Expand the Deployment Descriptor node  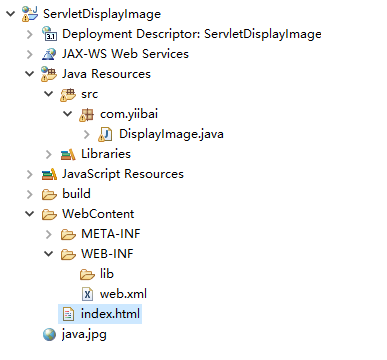(30, 34)
